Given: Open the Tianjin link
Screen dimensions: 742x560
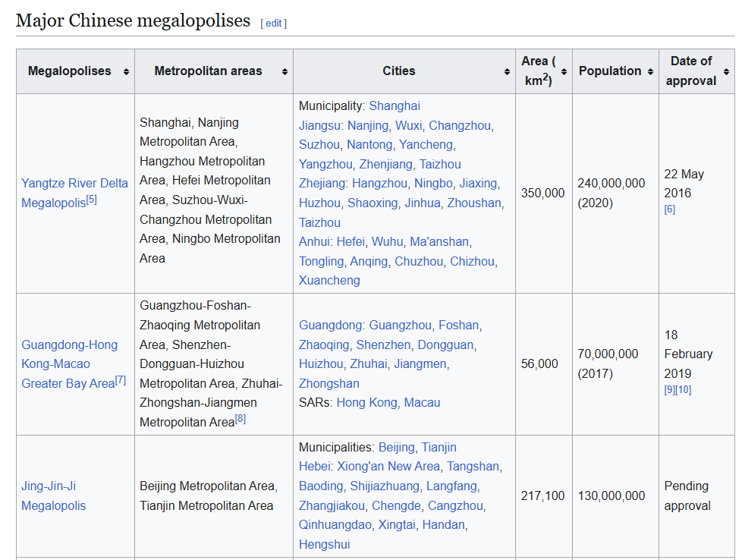Looking at the screenshot, I should tap(439, 448).
